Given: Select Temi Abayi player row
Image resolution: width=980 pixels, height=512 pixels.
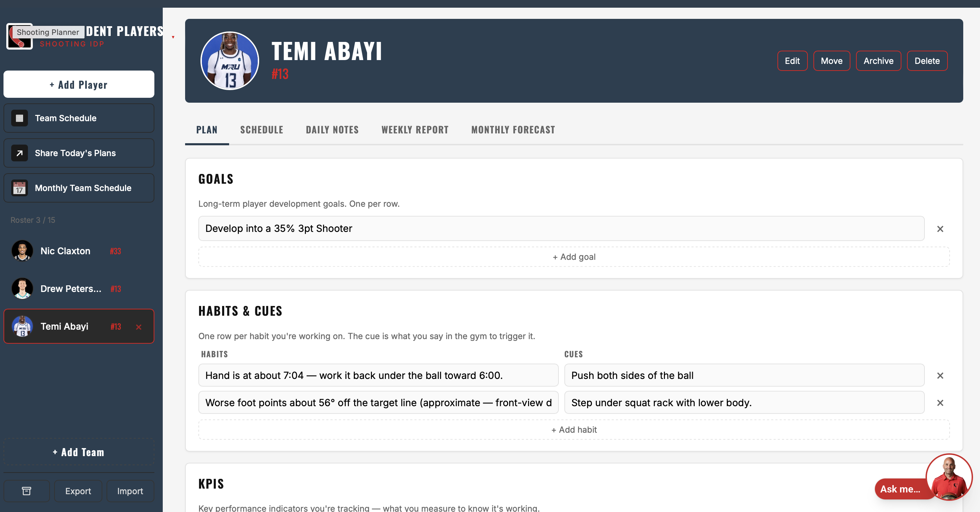Looking at the screenshot, I should (x=79, y=326).
